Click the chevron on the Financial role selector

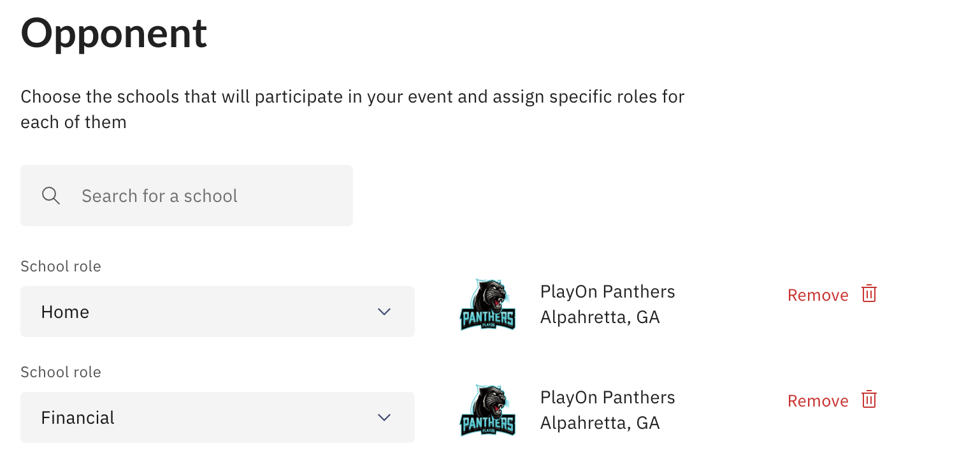(384, 417)
